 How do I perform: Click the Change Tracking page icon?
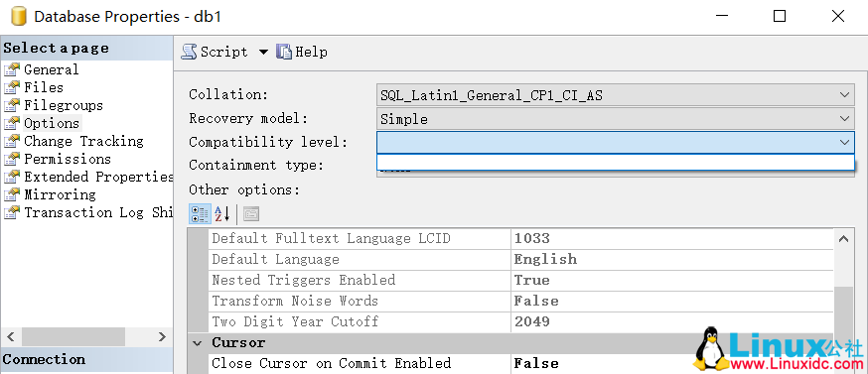[x=12, y=141]
